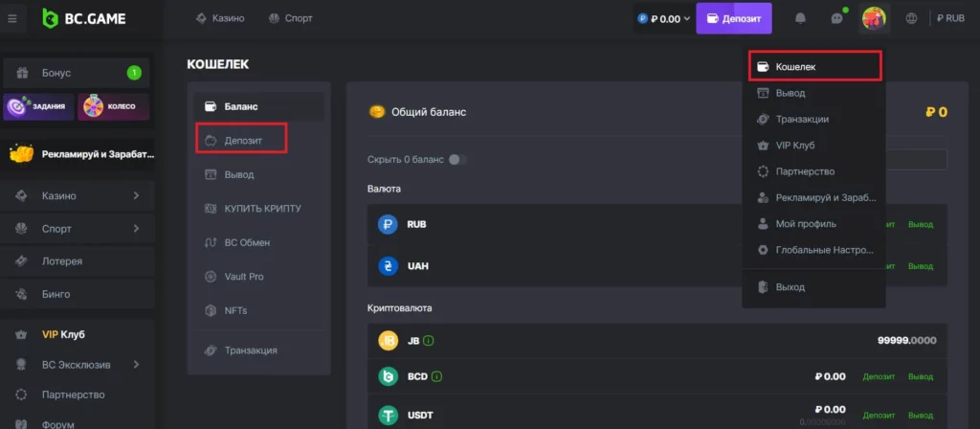Click the purple Депозит button
The width and height of the screenshot is (980, 429).
tap(734, 18)
